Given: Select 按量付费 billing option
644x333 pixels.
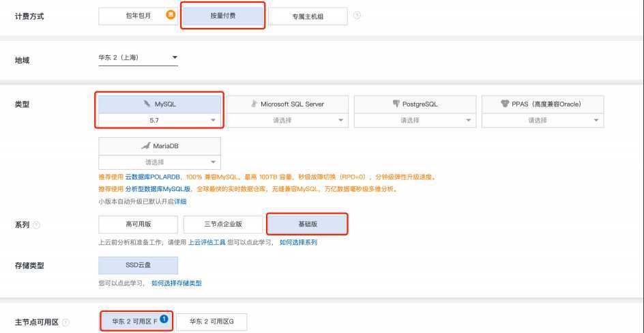Looking at the screenshot, I should (x=223, y=16).
